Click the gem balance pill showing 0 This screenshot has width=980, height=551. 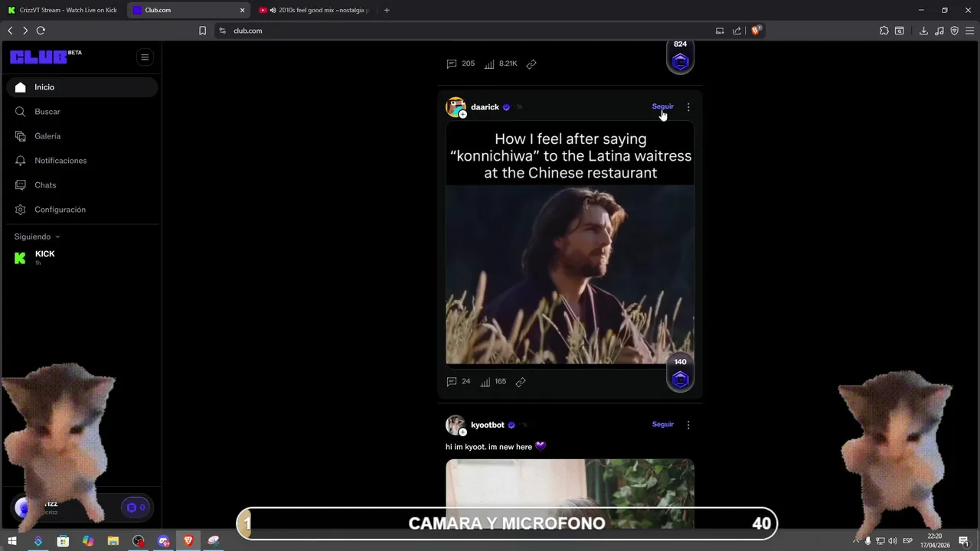[136, 507]
